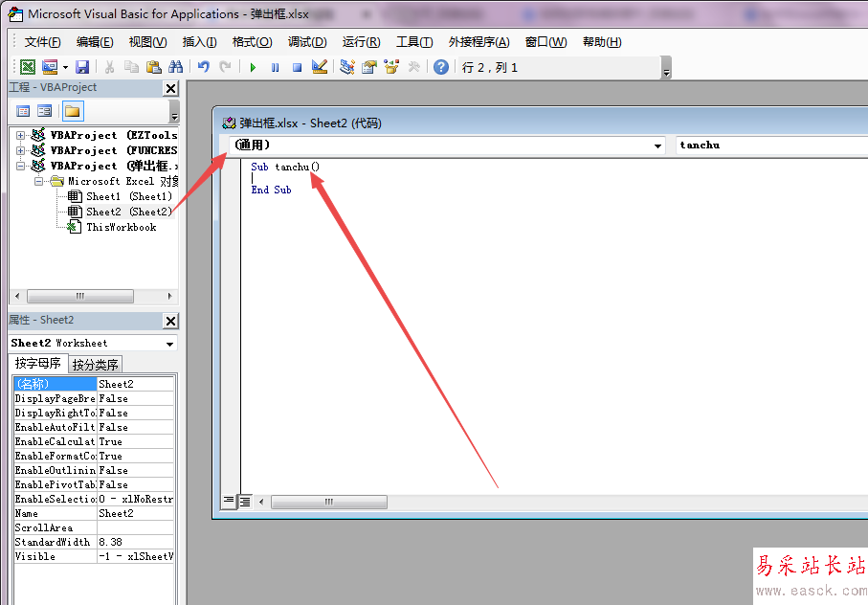Toggle Folders button in project panel
The image size is (868, 605).
72,111
